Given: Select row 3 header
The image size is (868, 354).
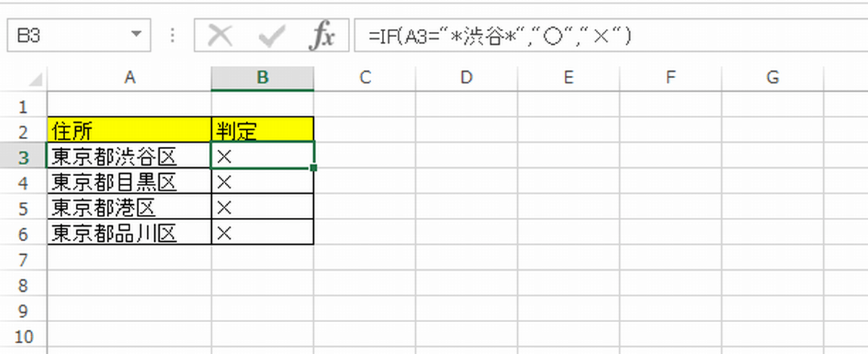Looking at the screenshot, I should click(x=23, y=156).
